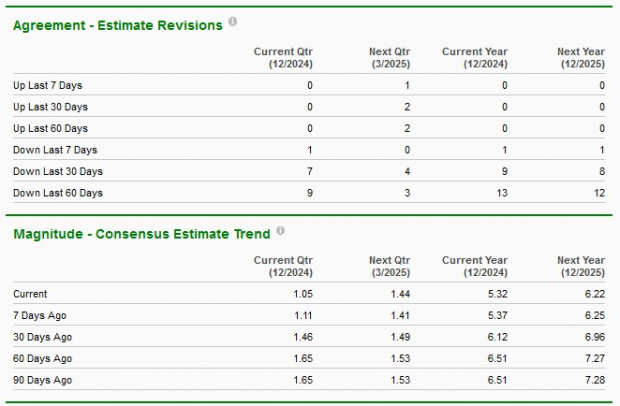Click Down Last 60 Days Next Year value 12

point(599,193)
